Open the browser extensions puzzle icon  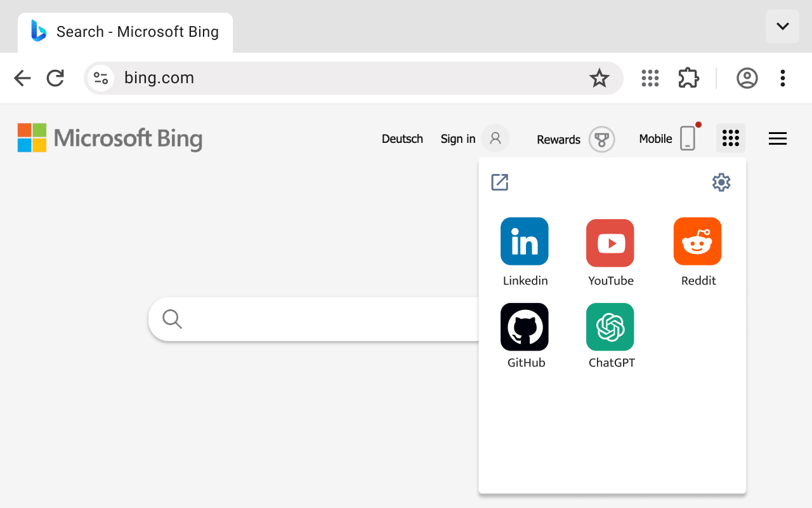(688, 78)
